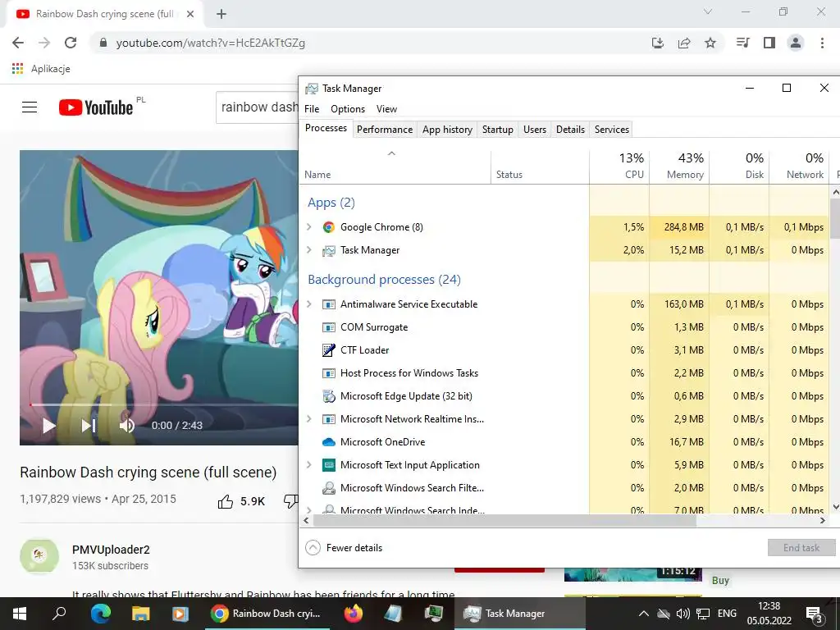The image size is (840, 630).
Task: Click the Chrome address bar URL
Action: coord(211,43)
